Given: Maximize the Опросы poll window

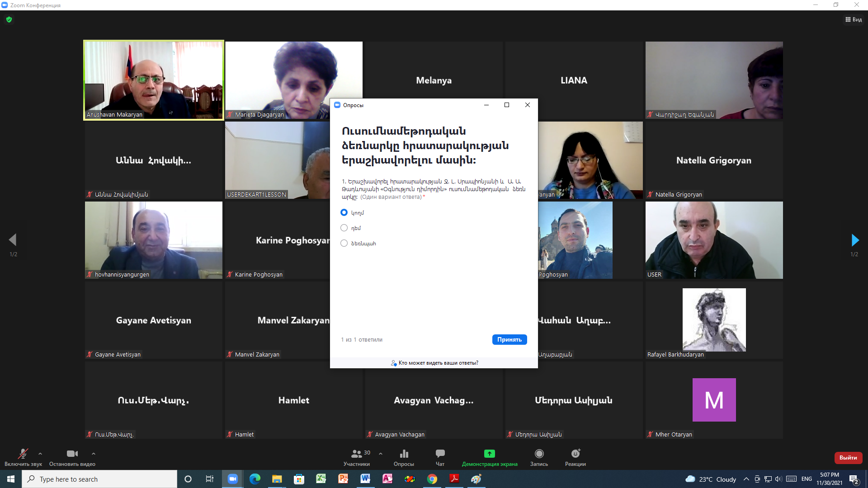Looking at the screenshot, I should click(x=507, y=105).
